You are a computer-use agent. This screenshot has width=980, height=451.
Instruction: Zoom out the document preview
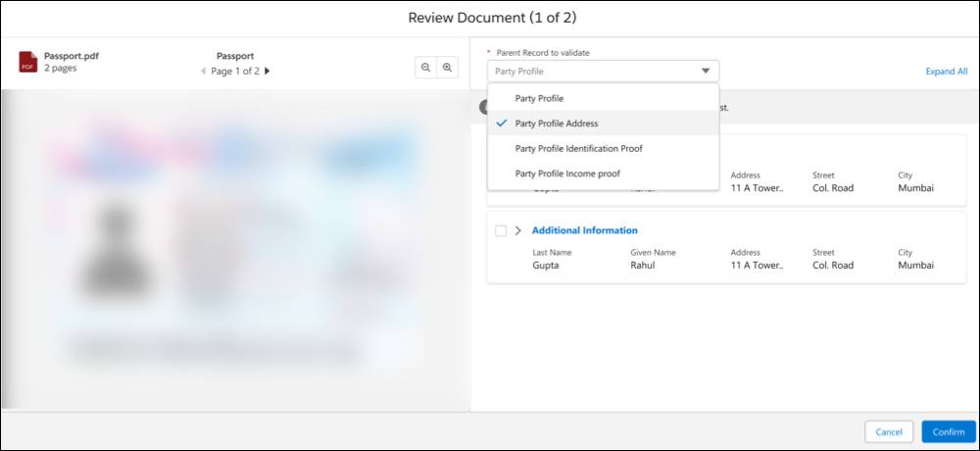pos(425,68)
